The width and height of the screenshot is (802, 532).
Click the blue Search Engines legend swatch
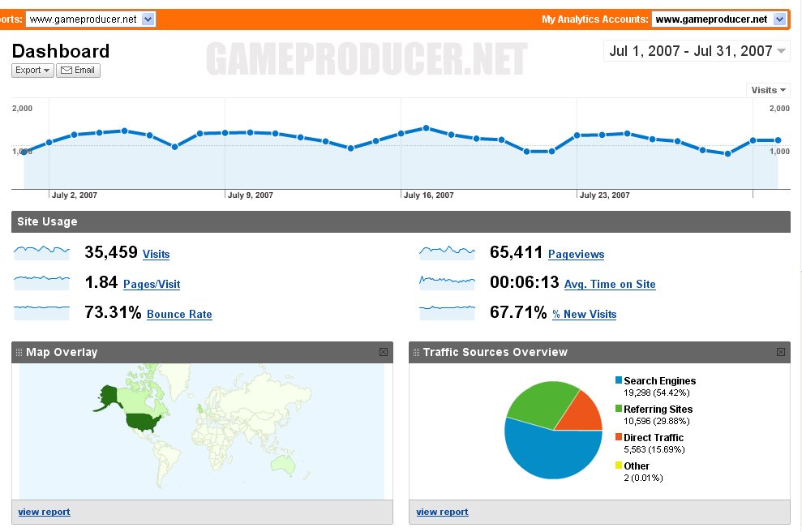(x=619, y=380)
